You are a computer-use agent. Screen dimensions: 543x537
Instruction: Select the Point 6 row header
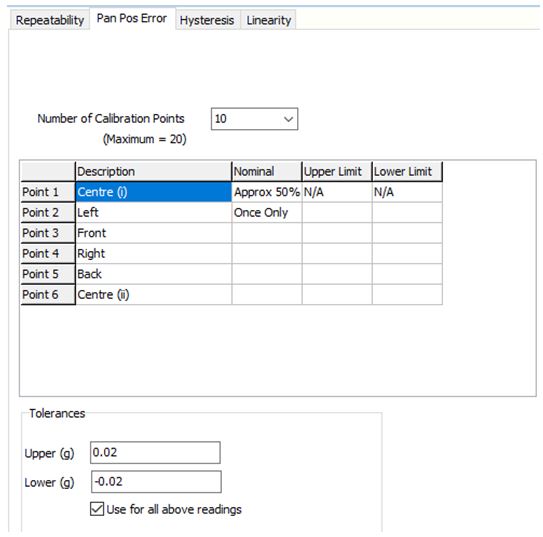click(48, 295)
